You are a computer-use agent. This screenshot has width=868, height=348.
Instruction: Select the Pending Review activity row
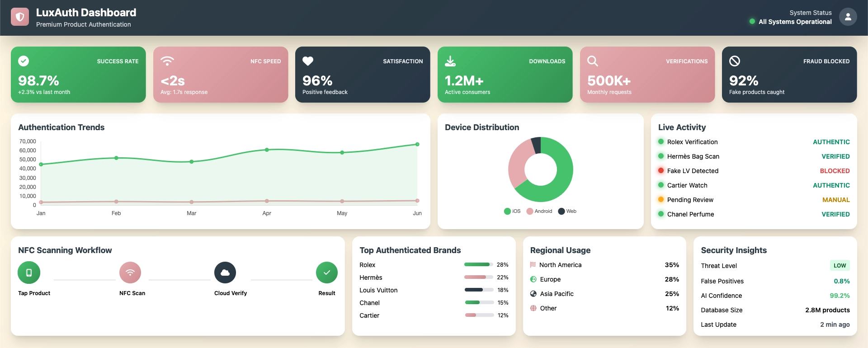tap(690, 200)
